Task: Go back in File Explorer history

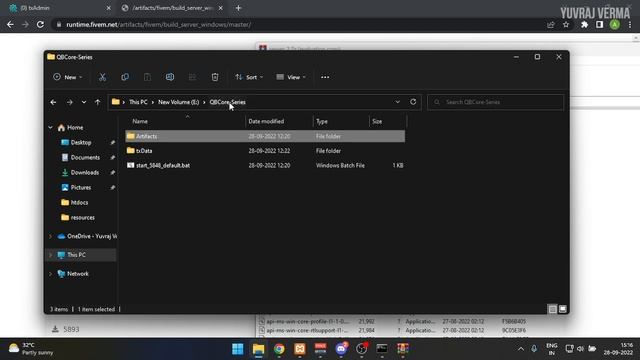Action: tap(53, 102)
